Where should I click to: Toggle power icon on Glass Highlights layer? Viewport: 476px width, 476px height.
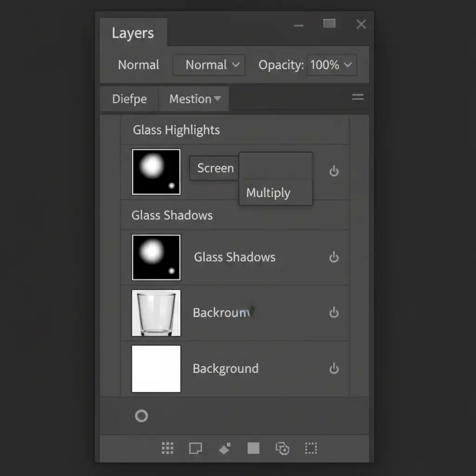tap(334, 172)
